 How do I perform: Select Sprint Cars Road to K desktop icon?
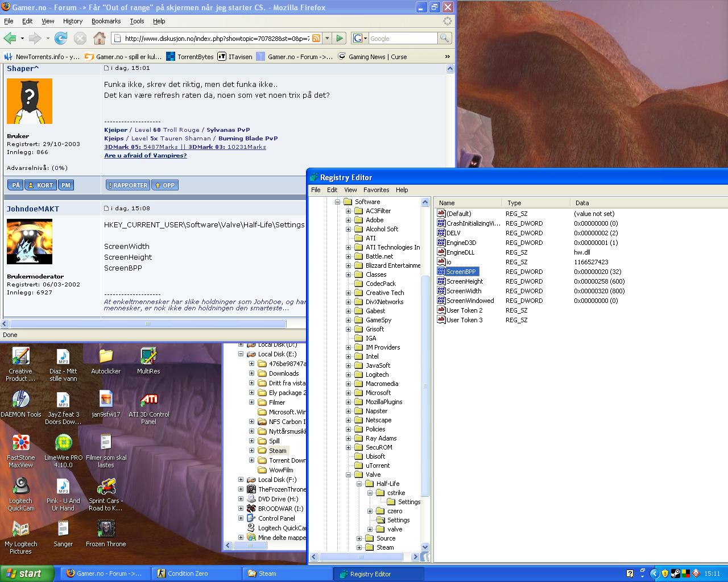106,494
